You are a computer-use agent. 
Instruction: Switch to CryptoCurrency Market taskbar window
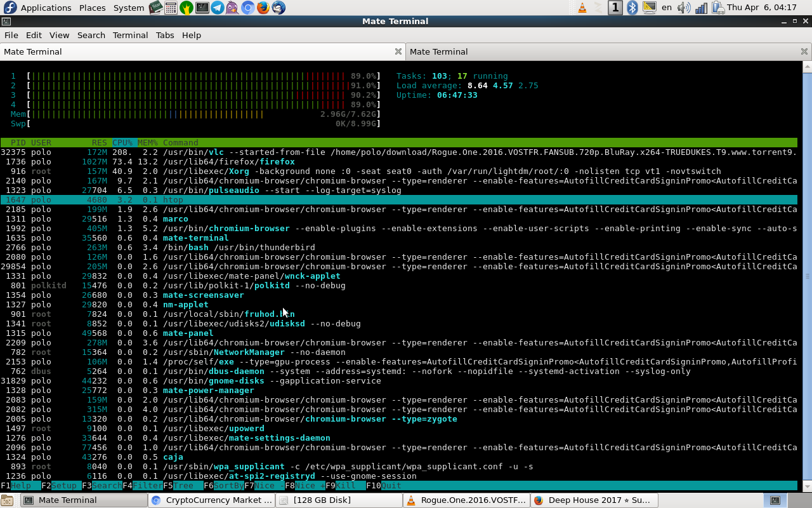point(211,500)
